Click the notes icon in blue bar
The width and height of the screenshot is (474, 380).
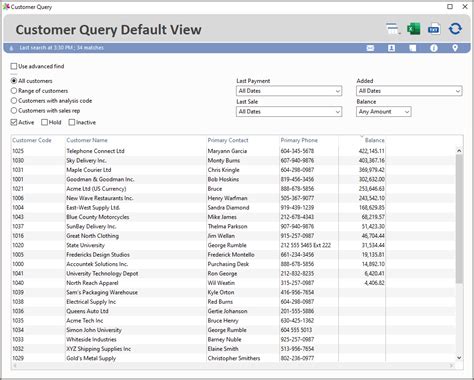pyautogui.click(x=413, y=48)
